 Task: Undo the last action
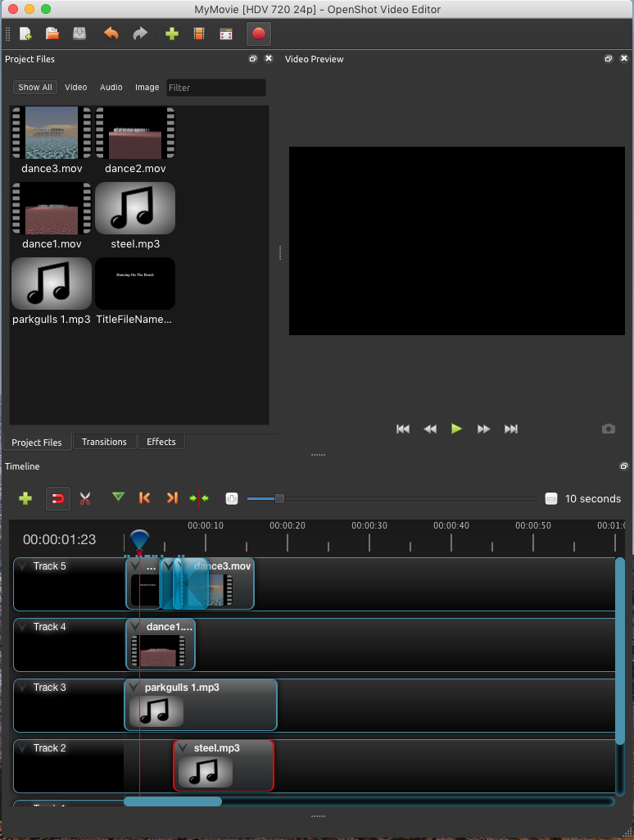click(x=111, y=34)
